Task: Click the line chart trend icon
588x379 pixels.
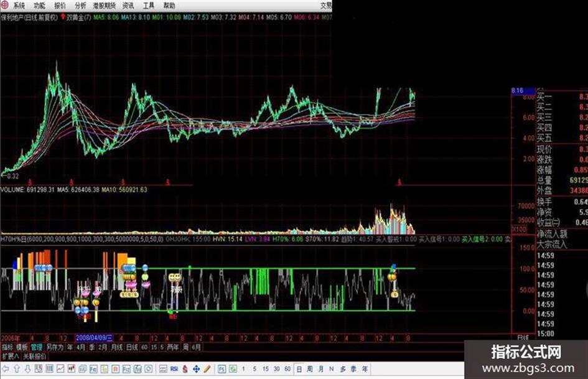Action: point(60,369)
